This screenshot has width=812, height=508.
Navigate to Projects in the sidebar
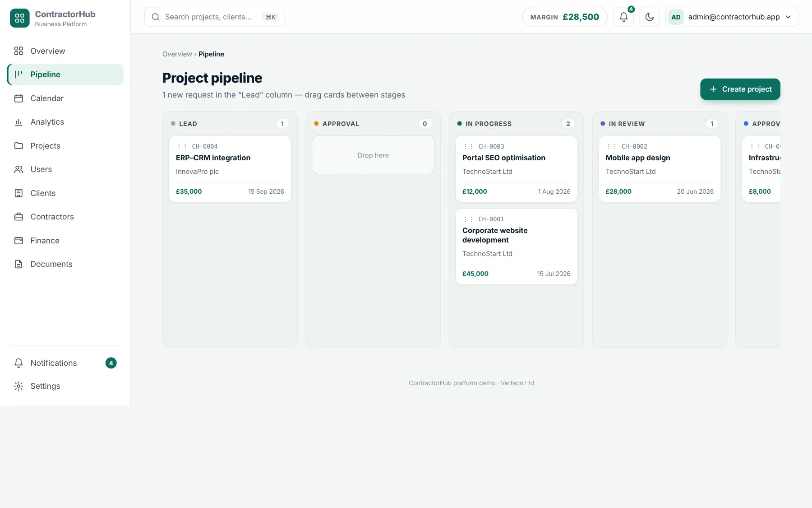(x=65, y=146)
